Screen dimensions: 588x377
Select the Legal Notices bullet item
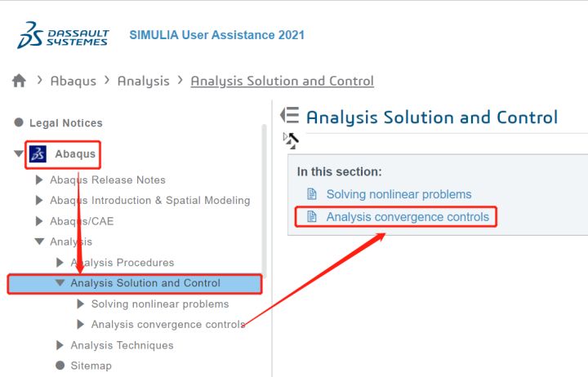click(59, 123)
